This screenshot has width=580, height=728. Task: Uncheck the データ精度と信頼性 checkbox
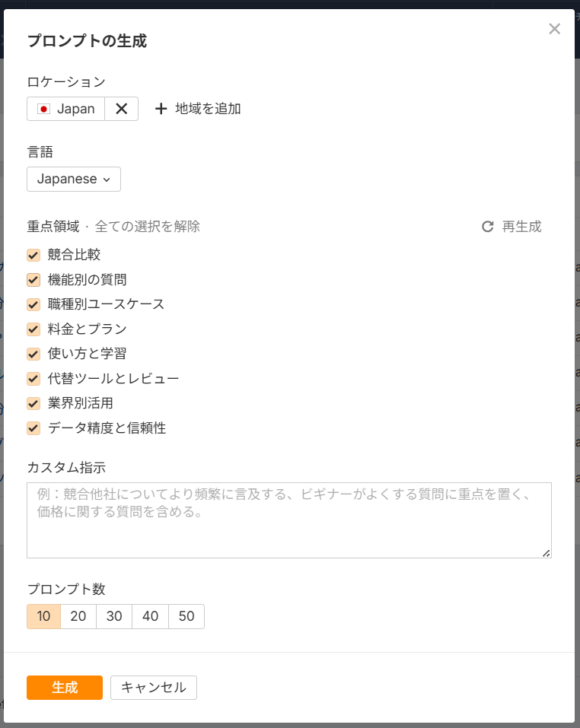33,428
